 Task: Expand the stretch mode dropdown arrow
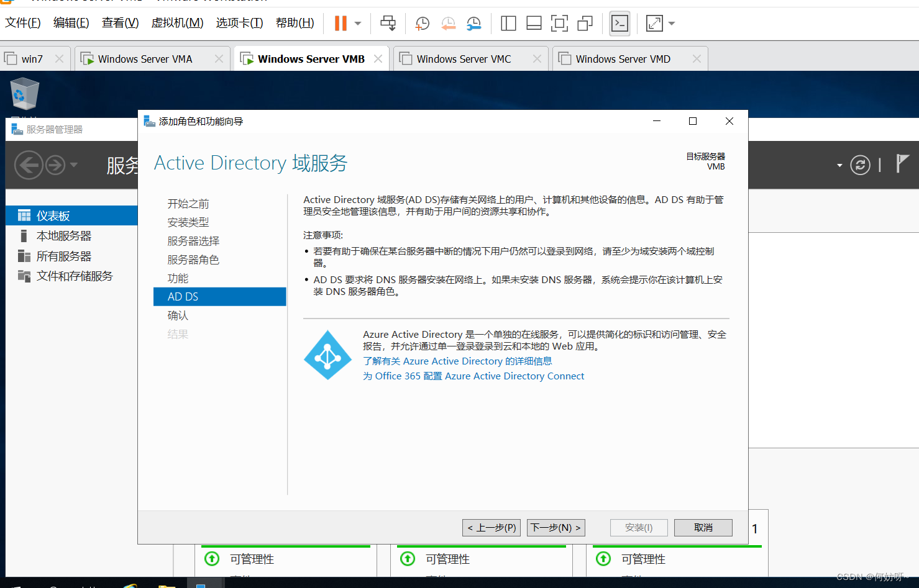point(672,24)
